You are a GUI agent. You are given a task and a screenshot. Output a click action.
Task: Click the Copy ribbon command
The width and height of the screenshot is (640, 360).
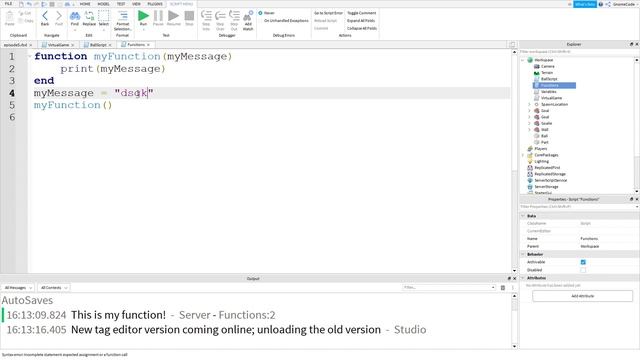point(26,21)
